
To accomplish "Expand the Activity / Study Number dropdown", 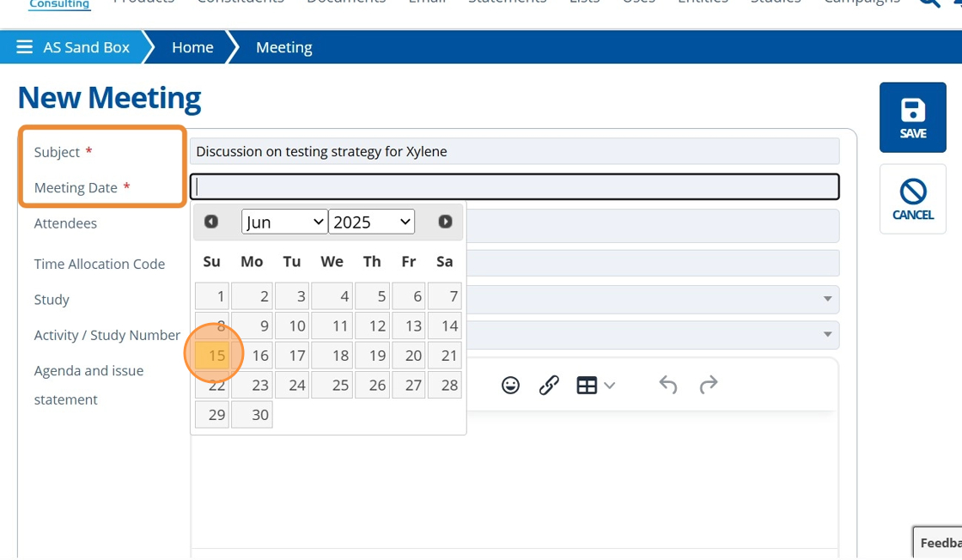I will tap(827, 334).
